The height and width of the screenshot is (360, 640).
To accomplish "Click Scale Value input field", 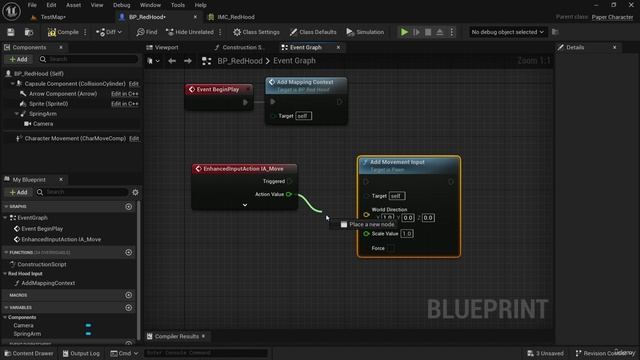I will [x=407, y=233].
